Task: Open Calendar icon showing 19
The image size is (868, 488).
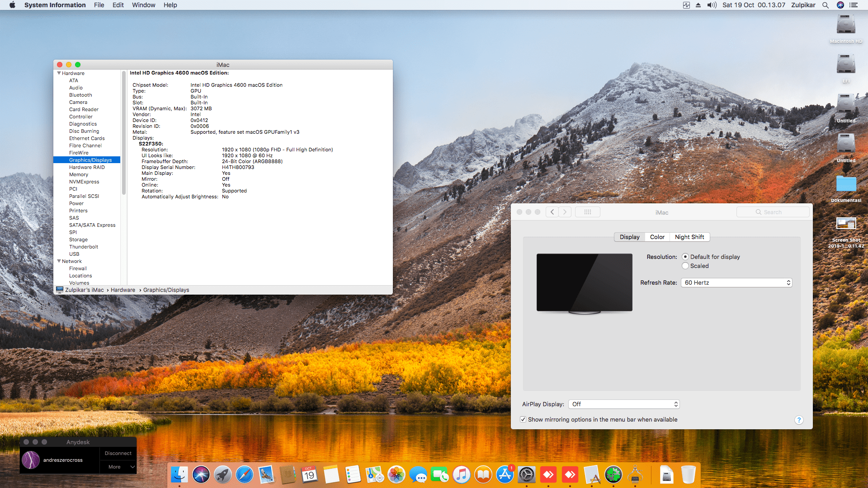Action: 310,475
